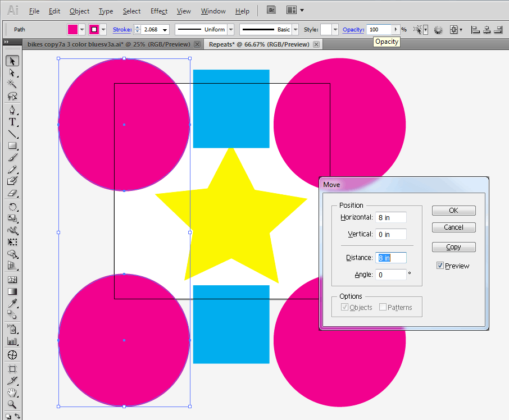Switch to the bikes copy7a document tab
The image size is (509, 420).
pos(107,44)
